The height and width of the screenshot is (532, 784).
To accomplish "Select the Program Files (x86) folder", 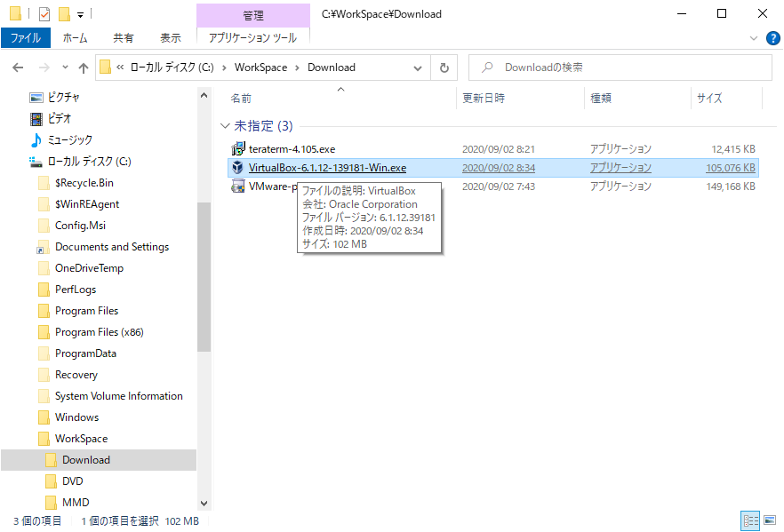I will (99, 332).
